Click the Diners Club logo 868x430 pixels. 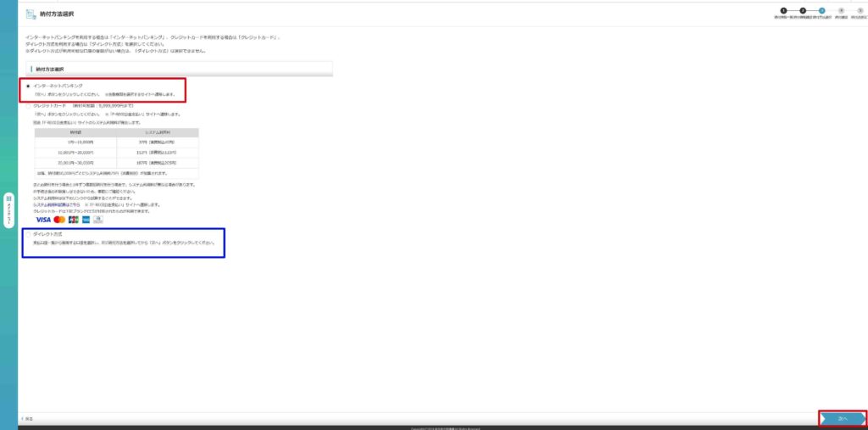pos(97,220)
